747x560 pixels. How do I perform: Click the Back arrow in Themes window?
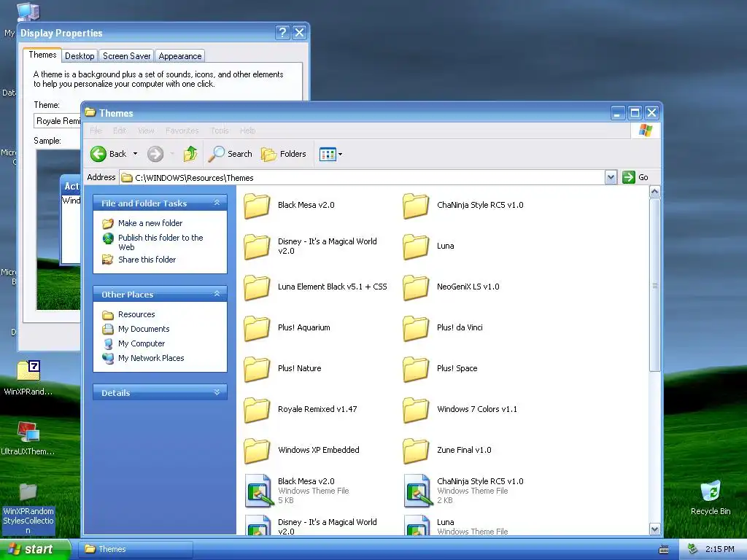[98, 154]
